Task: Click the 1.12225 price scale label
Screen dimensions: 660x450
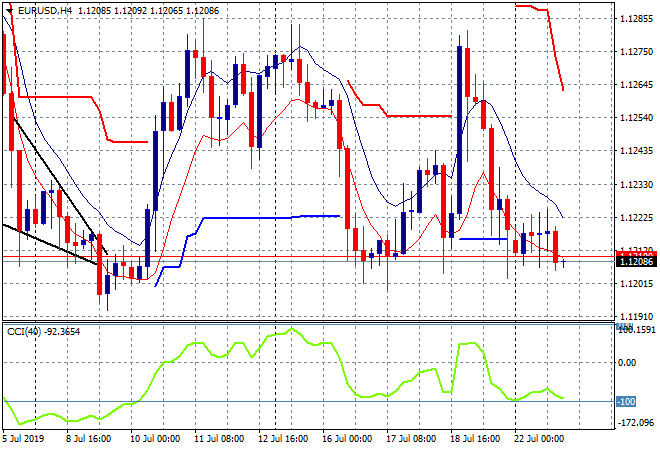Action: 636,218
